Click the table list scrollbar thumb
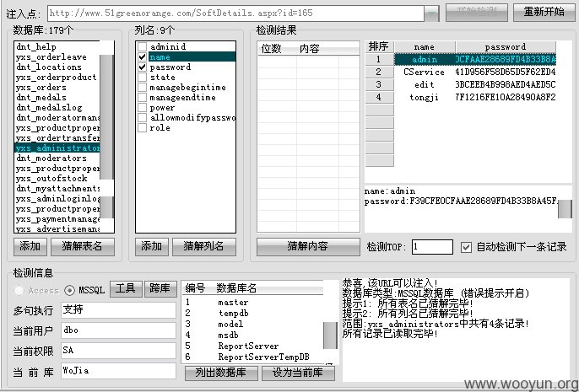The image size is (579, 392). tap(106, 117)
